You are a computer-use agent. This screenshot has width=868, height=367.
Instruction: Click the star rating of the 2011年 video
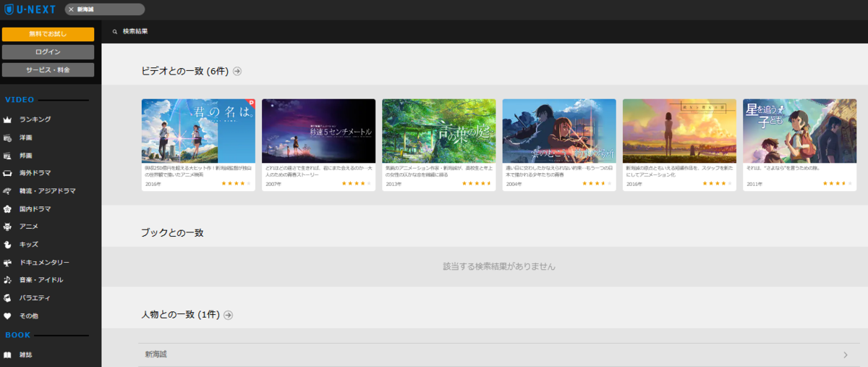point(837,184)
